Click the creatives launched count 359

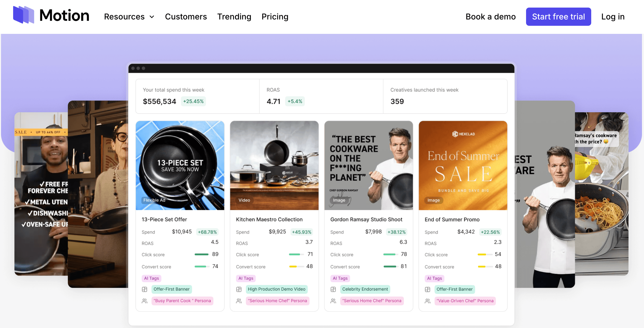[x=397, y=102]
